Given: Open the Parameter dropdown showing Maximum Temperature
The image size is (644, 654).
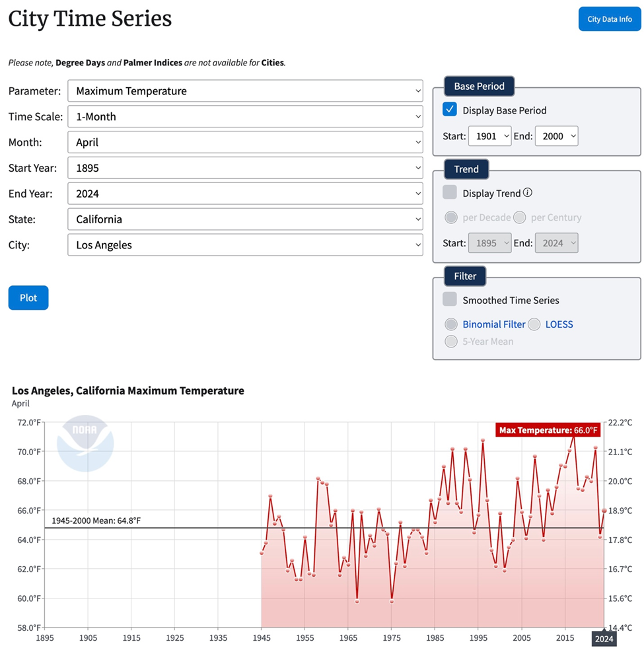Looking at the screenshot, I should pos(245,91).
